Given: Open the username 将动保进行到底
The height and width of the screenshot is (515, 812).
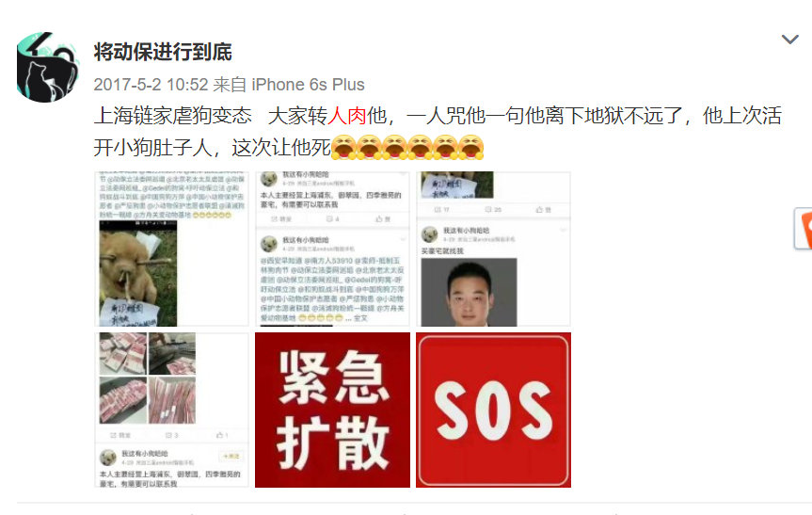Looking at the screenshot, I should tap(163, 52).
